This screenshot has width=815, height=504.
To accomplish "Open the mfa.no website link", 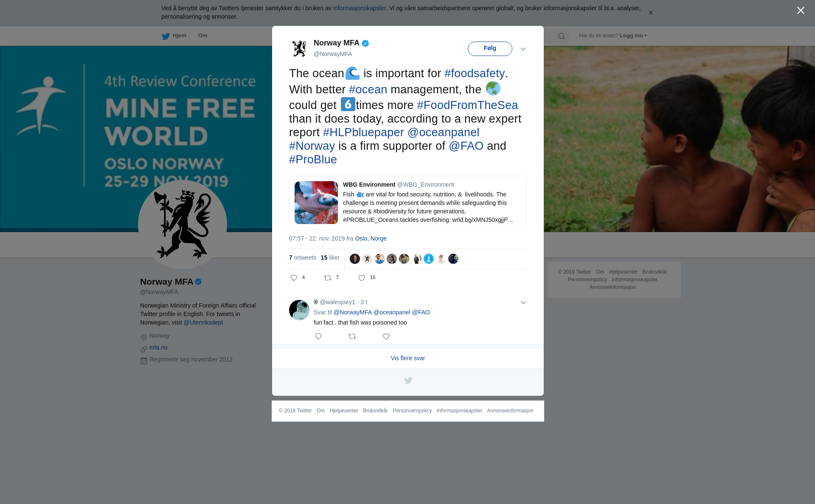I will pyautogui.click(x=158, y=347).
